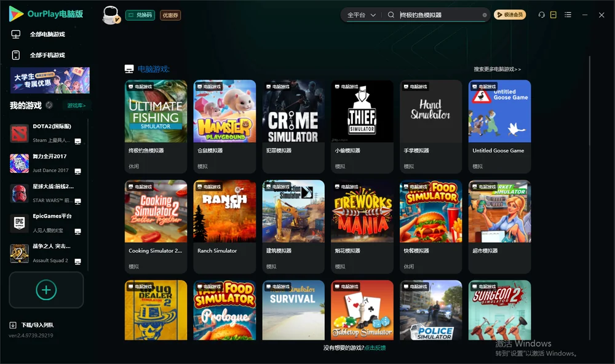Expand the 全平台 platform dropdown

coord(362,15)
